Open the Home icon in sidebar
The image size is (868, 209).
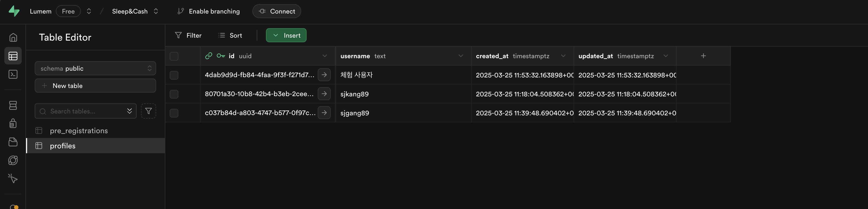(x=13, y=37)
